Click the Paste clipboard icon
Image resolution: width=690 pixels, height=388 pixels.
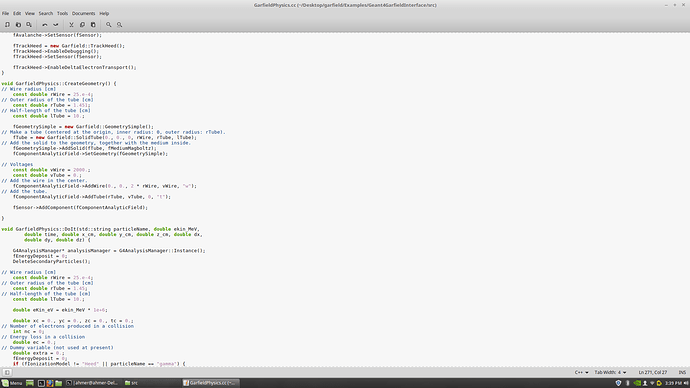coord(93,25)
